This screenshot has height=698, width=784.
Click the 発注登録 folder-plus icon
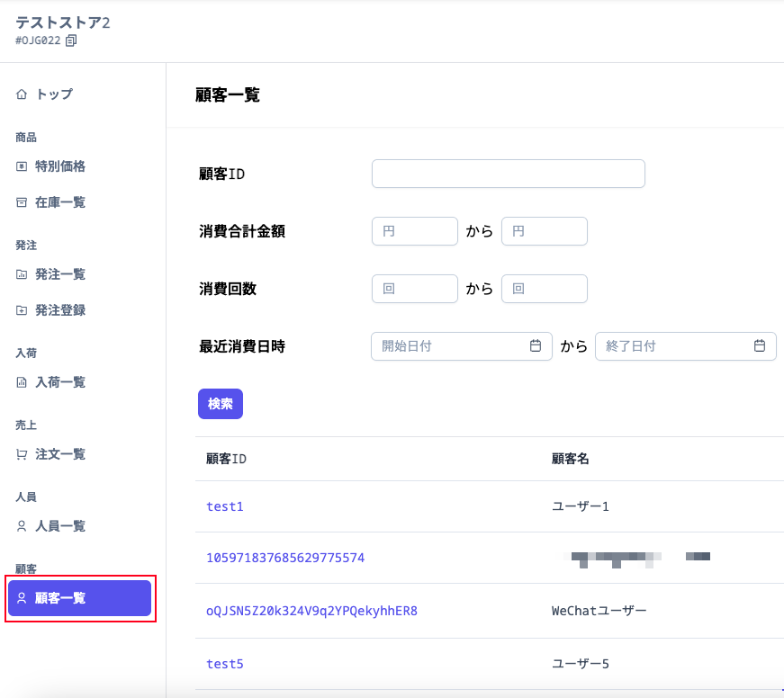(22, 310)
